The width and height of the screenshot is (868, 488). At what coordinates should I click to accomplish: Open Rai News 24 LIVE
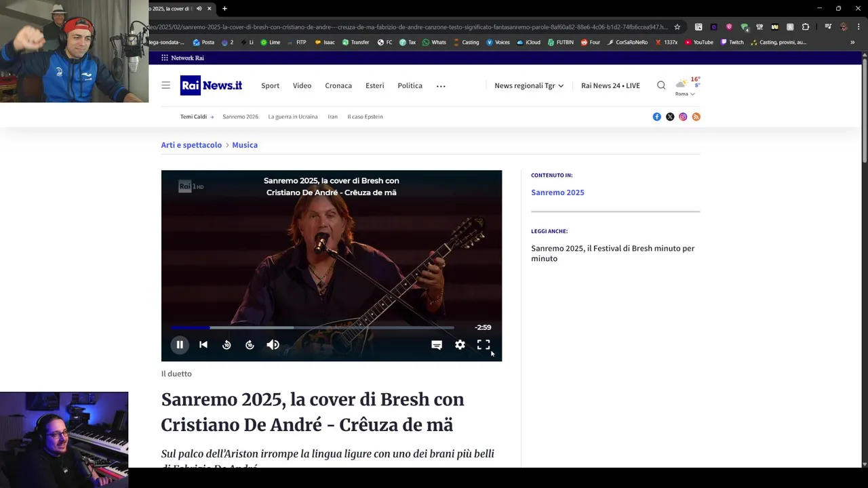[x=610, y=85]
